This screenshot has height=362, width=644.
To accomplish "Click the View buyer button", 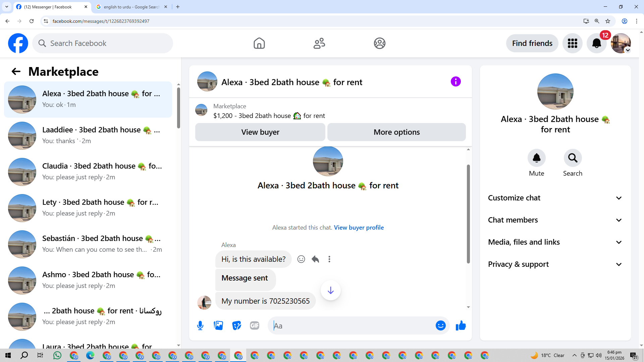I will (x=260, y=132).
